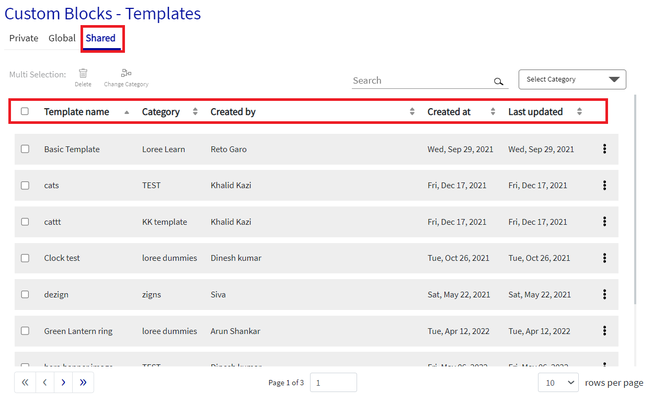Check the dezign row checkbox
The height and width of the screenshot is (403, 653).
coord(25,294)
